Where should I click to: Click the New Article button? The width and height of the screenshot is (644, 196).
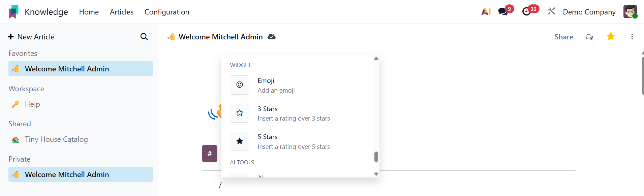tap(31, 37)
